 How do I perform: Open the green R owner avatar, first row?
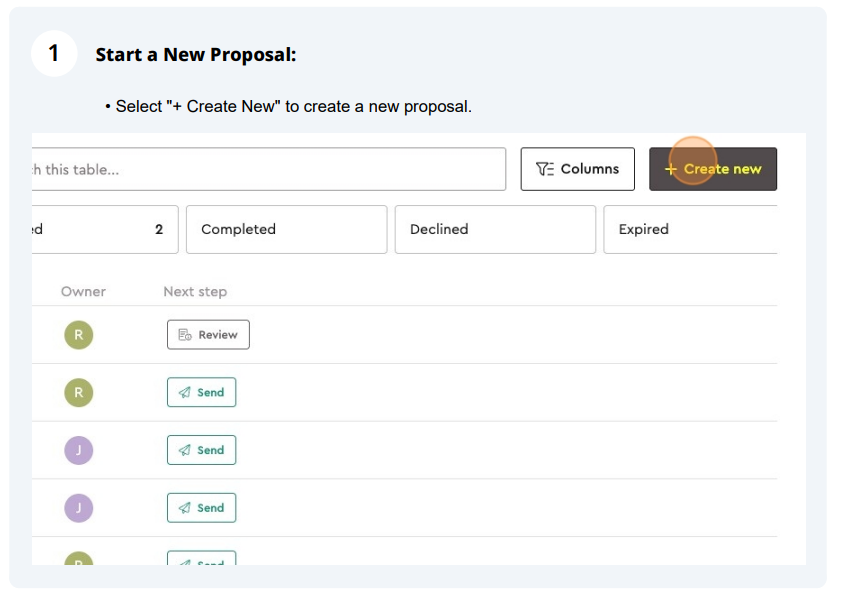pyautogui.click(x=79, y=335)
